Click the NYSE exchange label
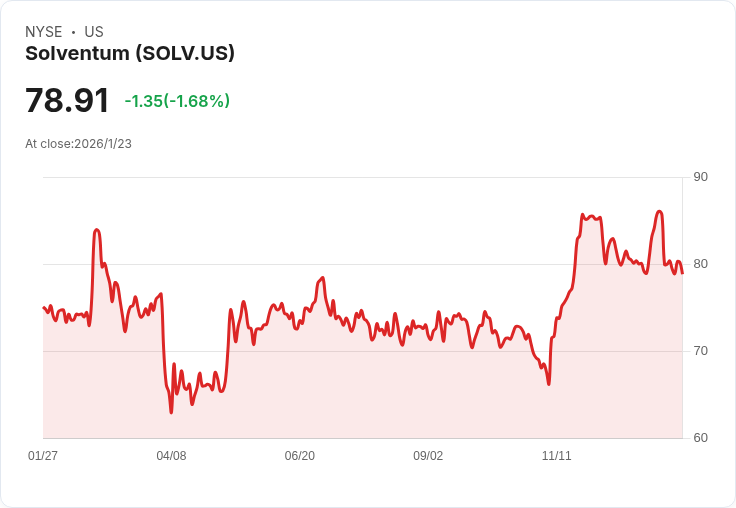The image size is (736, 508). pyautogui.click(x=44, y=32)
